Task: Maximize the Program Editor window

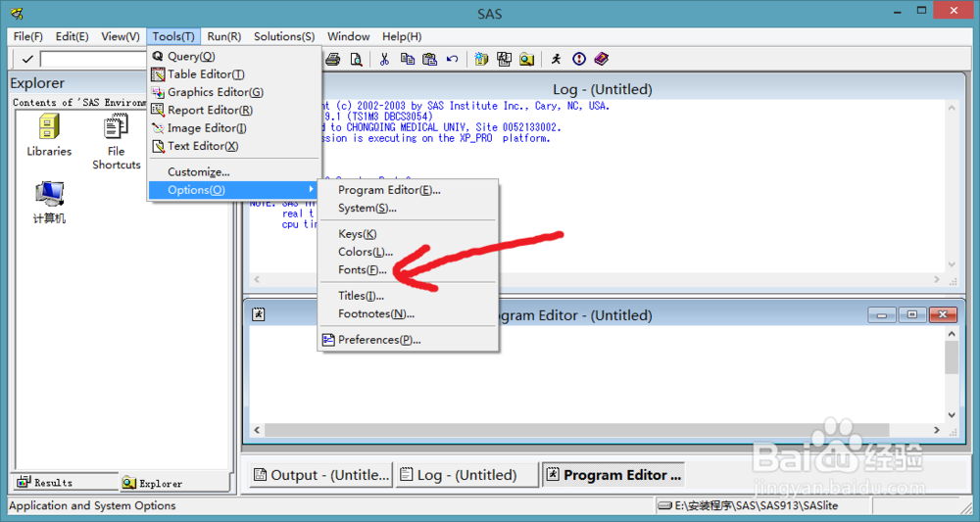Action: click(911, 314)
